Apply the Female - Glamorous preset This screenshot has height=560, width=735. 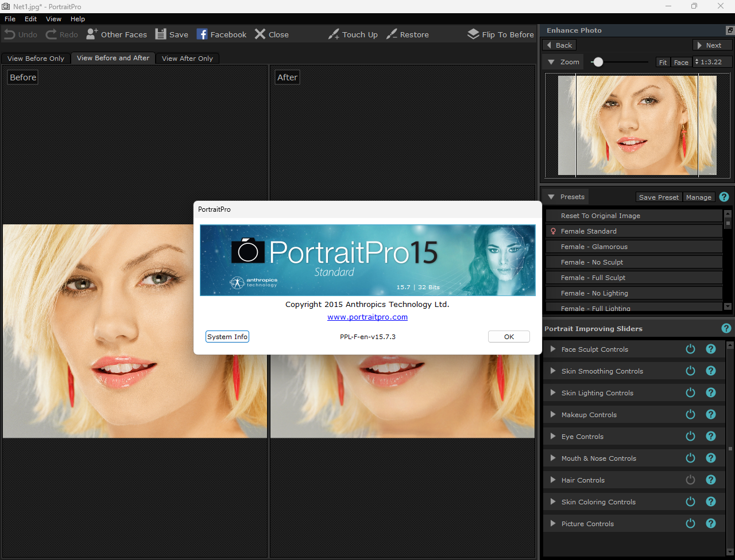[x=634, y=247]
